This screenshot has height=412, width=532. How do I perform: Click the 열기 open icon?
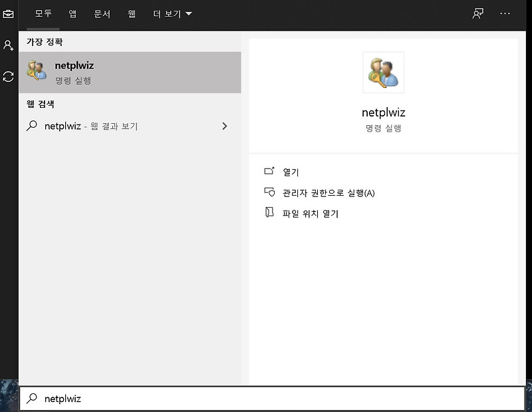[269, 171]
